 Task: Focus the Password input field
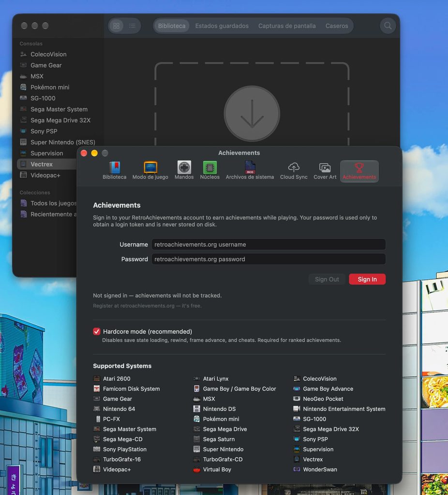click(x=269, y=259)
